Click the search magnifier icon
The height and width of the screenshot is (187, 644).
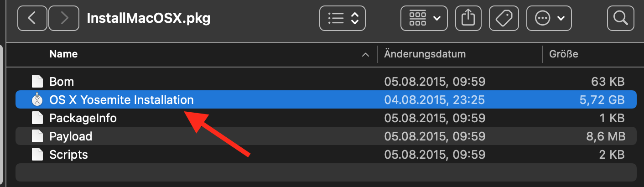(x=621, y=18)
